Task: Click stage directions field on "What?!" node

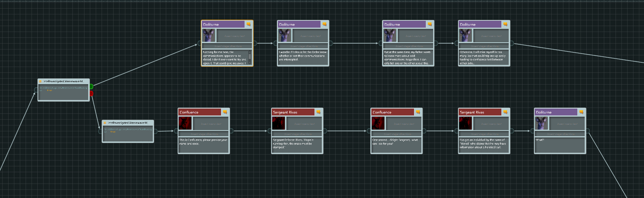Action: point(560,134)
